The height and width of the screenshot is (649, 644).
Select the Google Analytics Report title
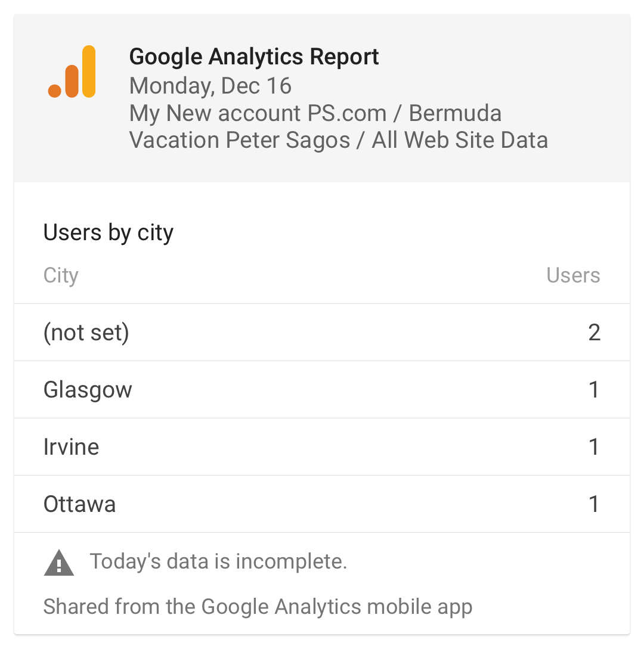[x=254, y=57]
